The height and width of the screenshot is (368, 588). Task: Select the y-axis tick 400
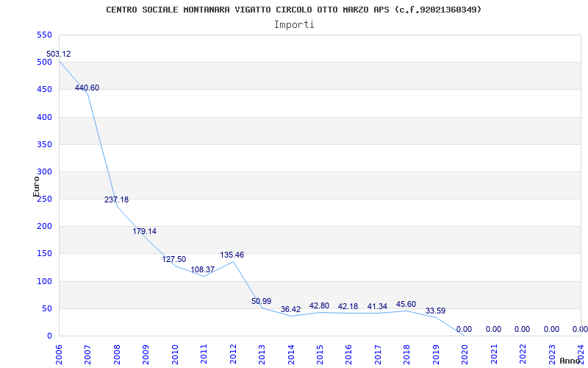(x=44, y=117)
